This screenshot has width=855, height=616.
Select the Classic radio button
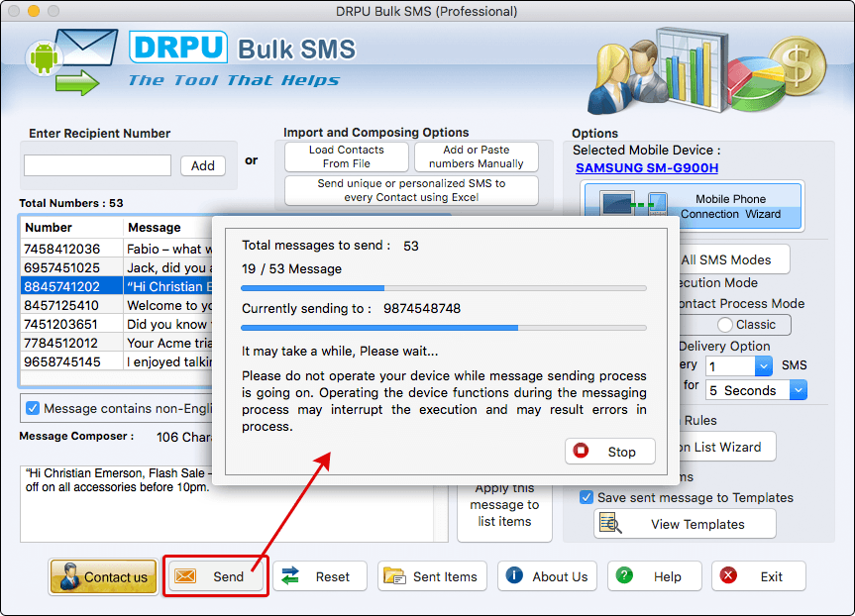point(724,325)
